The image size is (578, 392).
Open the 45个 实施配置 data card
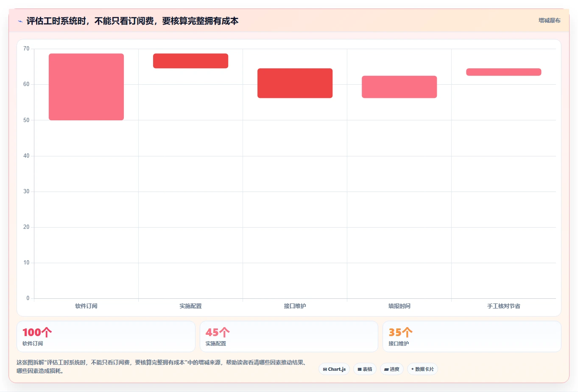point(289,336)
